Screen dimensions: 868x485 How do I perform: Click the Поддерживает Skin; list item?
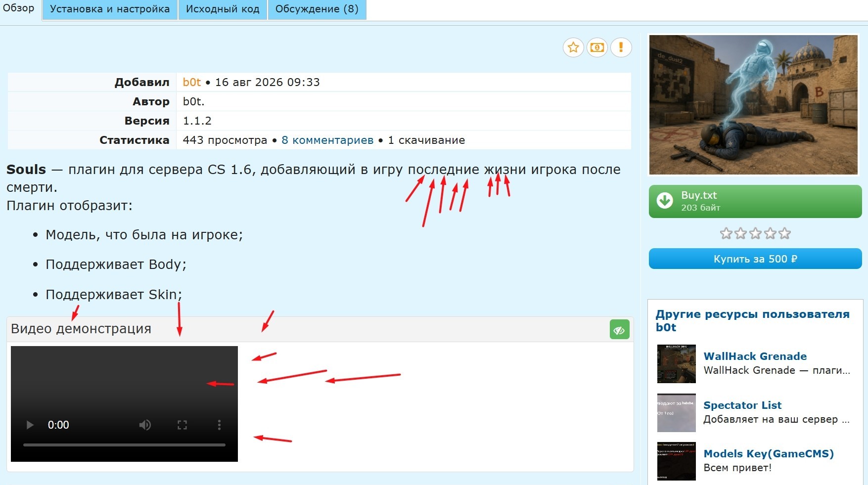pos(114,295)
